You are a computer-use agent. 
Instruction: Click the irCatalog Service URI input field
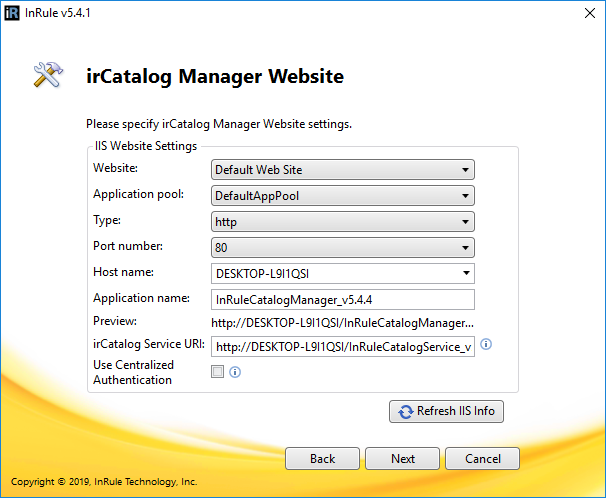point(343,347)
